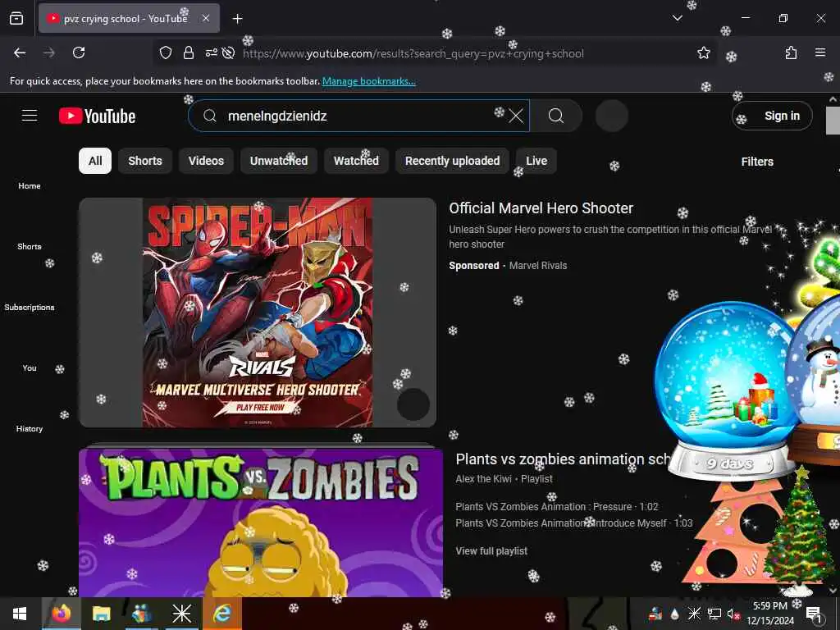Click muted volume icon in tray
840x630 pixels.
[x=733, y=614]
